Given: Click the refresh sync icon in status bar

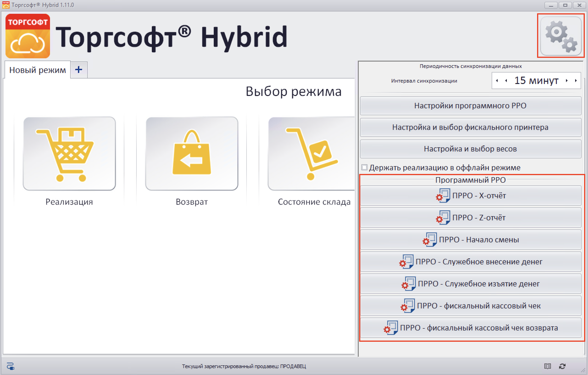Looking at the screenshot, I should pyautogui.click(x=562, y=366).
